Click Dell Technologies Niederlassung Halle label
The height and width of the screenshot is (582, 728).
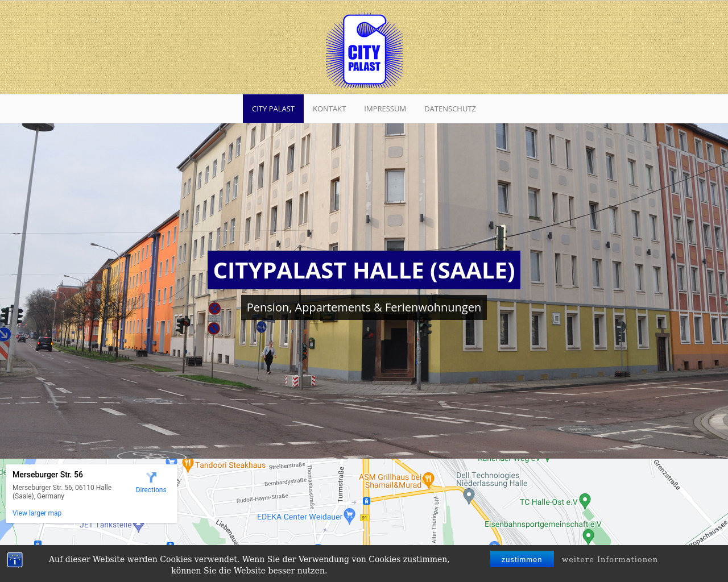tap(491, 479)
